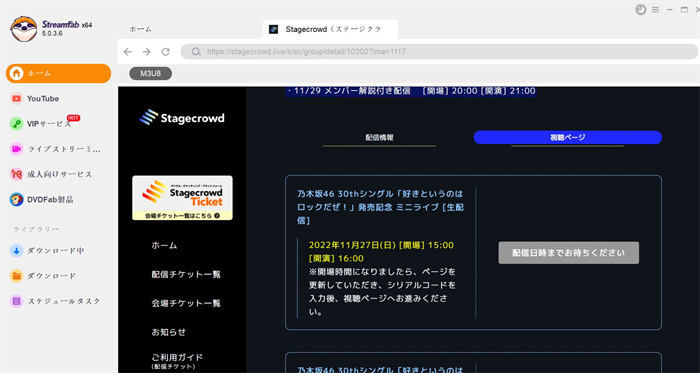This screenshot has width=700, height=373.
Task: Open 配信チケット一覧 in Stagecrowd menu
Action: (x=186, y=274)
